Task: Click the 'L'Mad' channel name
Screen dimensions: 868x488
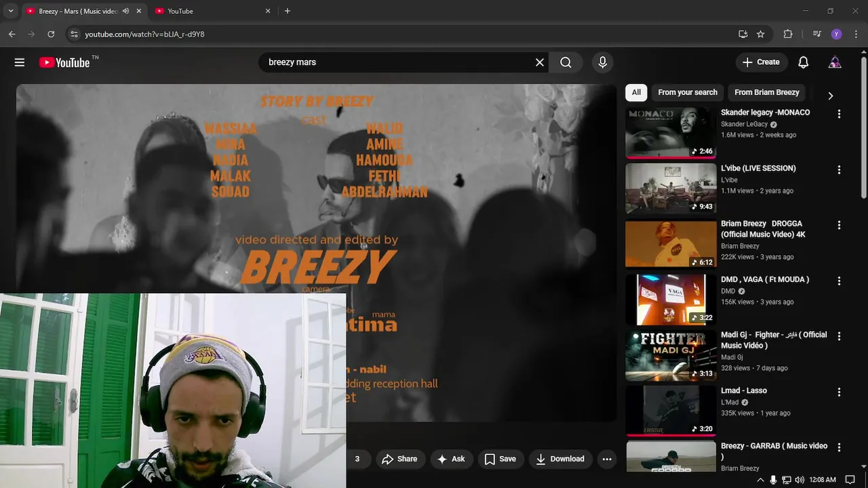Action: coord(730,402)
